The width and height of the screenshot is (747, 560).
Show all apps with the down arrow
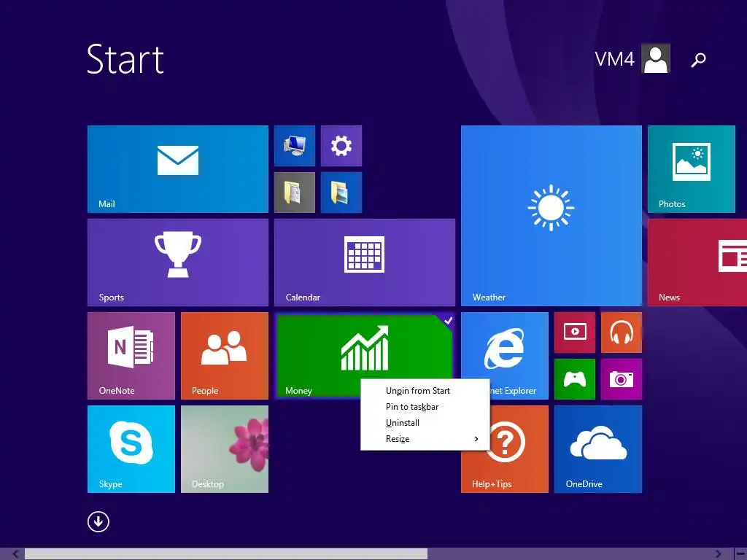click(98, 521)
